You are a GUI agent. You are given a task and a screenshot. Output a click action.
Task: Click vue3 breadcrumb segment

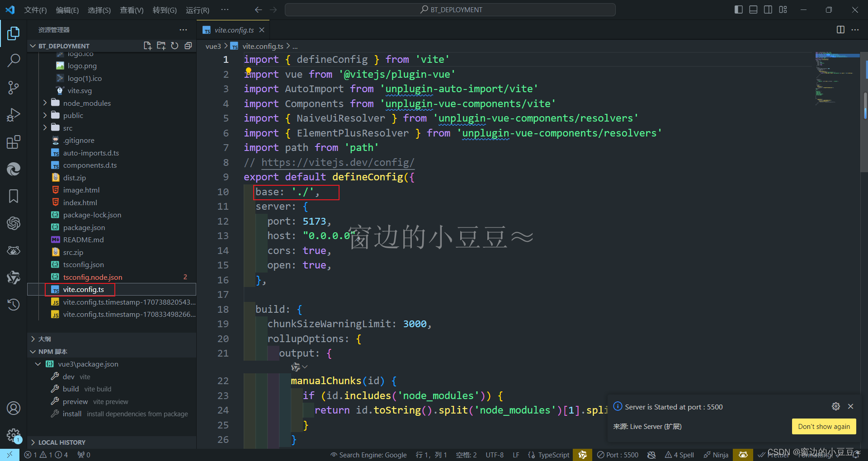tap(213, 46)
